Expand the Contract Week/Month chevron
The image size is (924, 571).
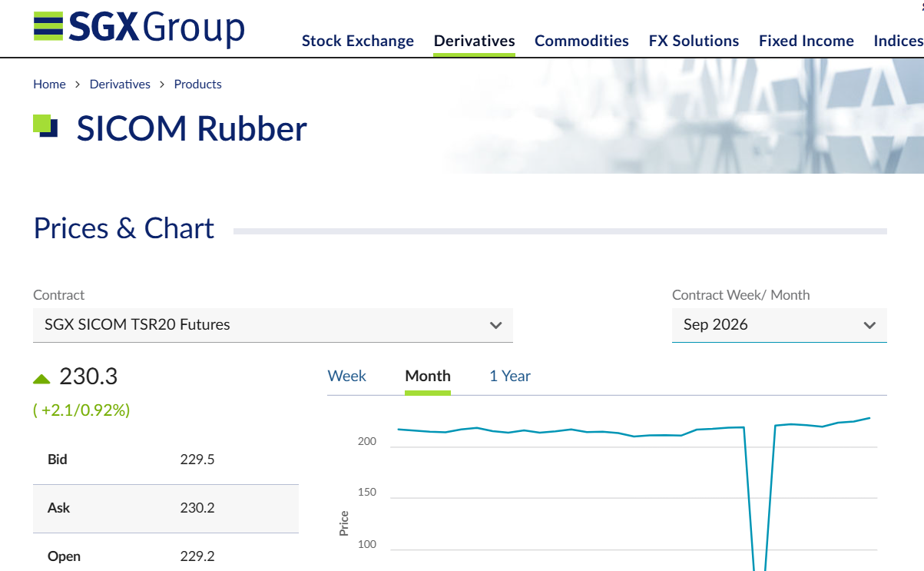click(x=869, y=325)
